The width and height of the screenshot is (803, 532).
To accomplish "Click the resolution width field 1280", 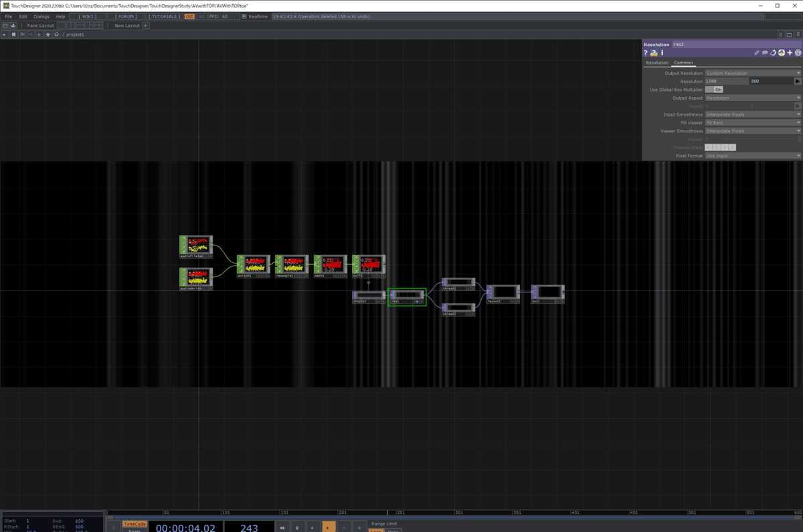I will [727, 81].
